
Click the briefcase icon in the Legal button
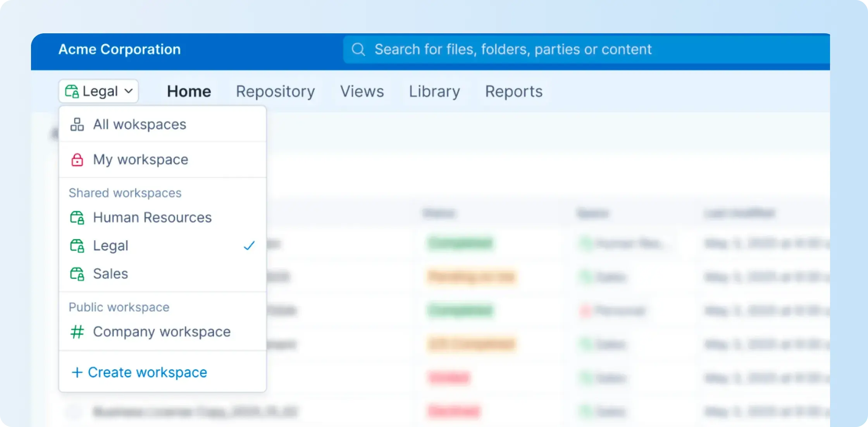click(72, 91)
